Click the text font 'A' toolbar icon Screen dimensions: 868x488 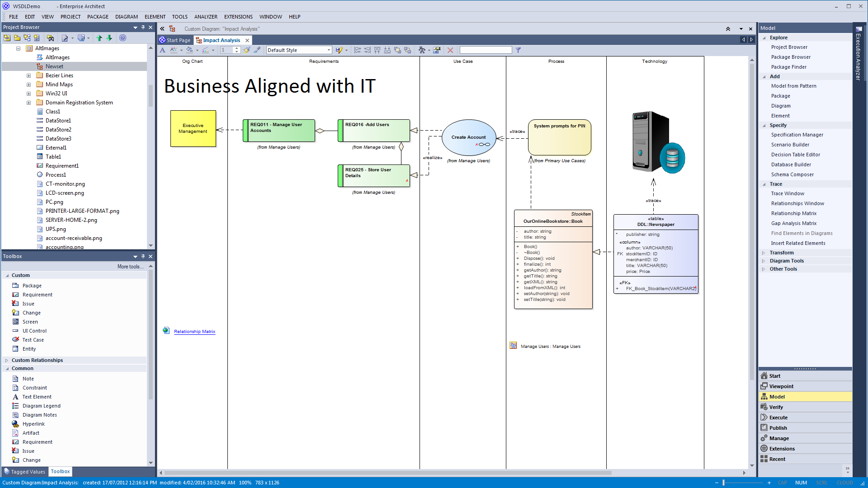(x=162, y=50)
